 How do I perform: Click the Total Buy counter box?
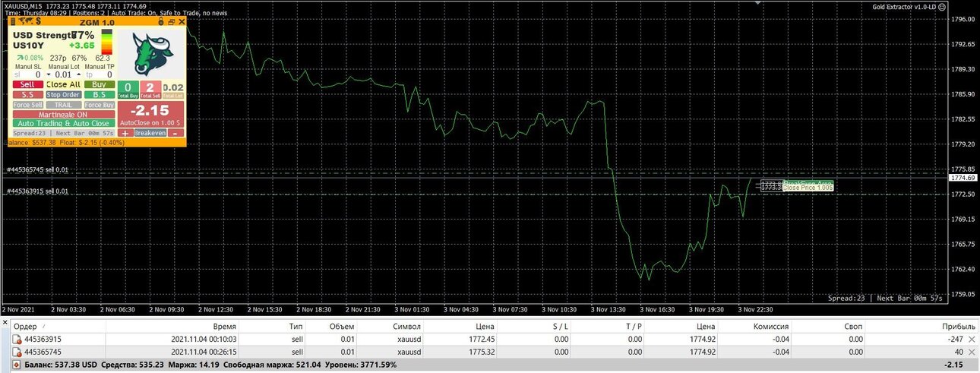click(128, 90)
